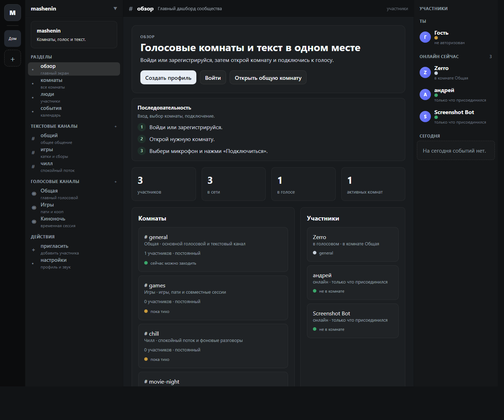
Task: Open the игры text channel
Action: (x=74, y=153)
